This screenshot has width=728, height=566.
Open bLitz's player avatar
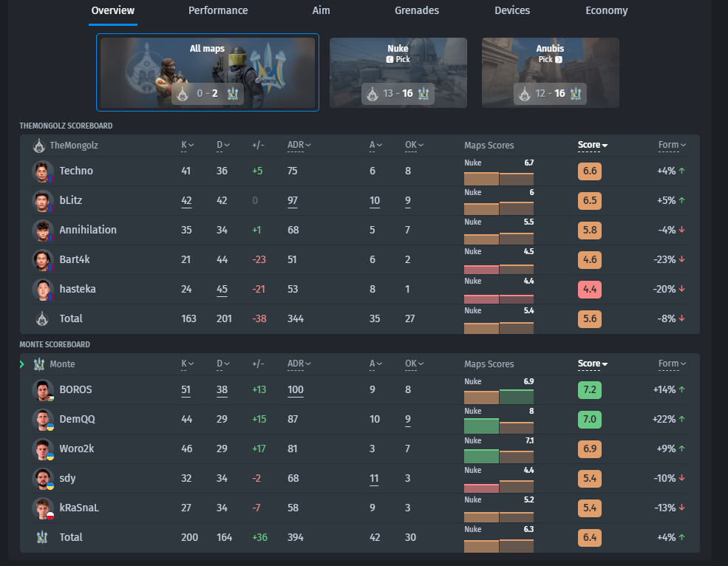coord(42,200)
